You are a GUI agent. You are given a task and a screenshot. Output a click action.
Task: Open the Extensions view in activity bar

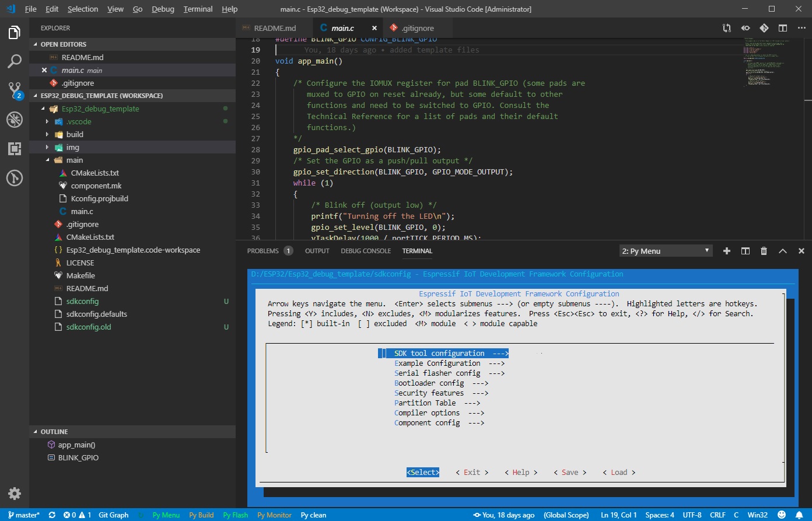[x=15, y=149]
